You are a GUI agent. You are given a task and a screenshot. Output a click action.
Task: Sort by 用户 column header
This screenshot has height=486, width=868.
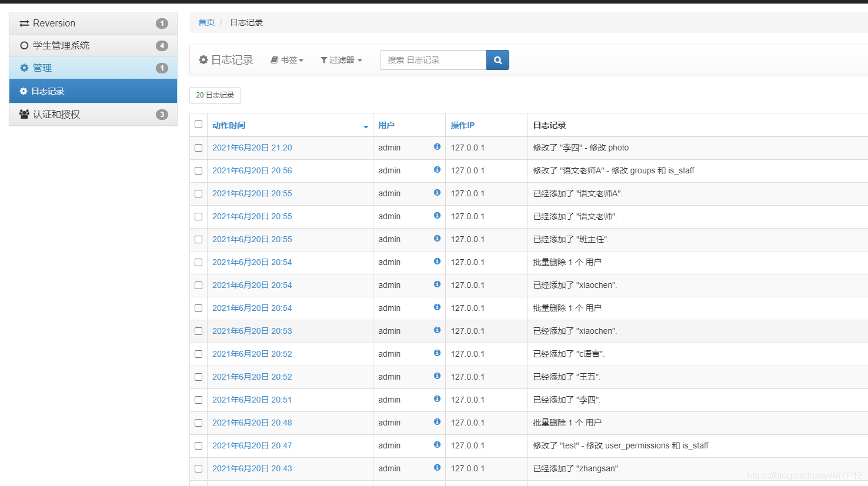coord(386,125)
